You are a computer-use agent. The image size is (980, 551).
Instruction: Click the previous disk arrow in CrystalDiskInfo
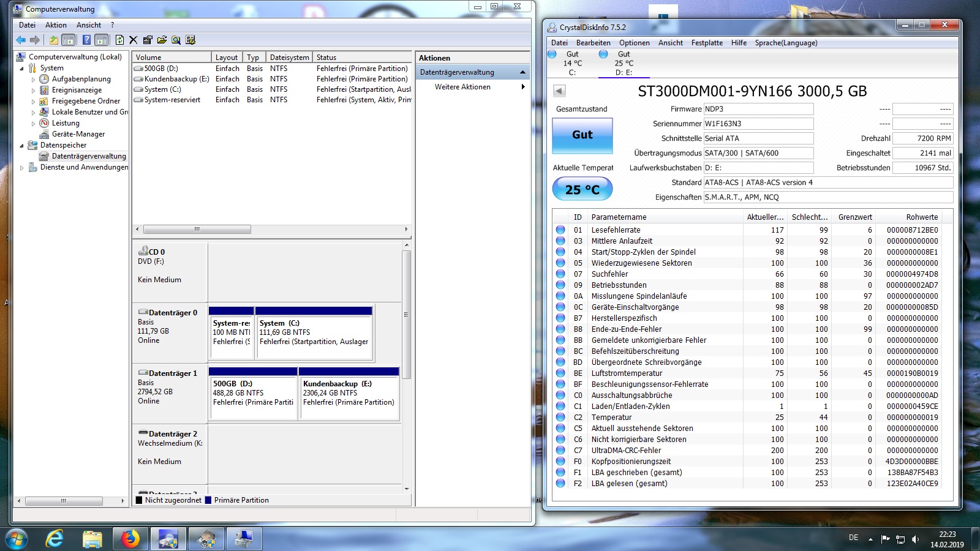pyautogui.click(x=559, y=91)
